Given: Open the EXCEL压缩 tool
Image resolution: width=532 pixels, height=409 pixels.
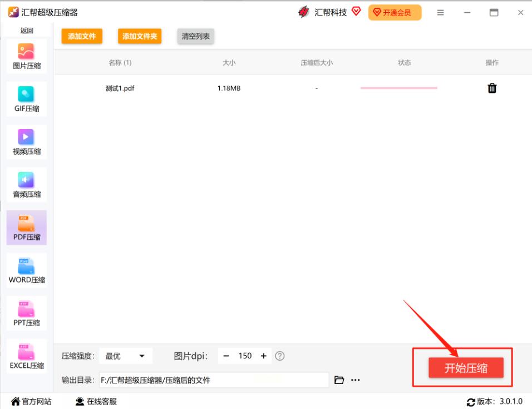Looking at the screenshot, I should click(27, 356).
